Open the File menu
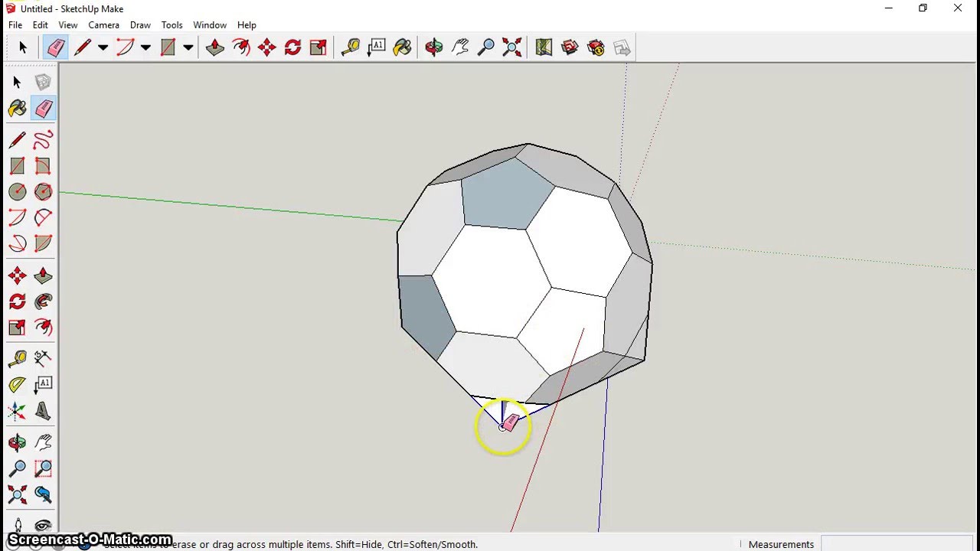980x551 pixels. (15, 24)
